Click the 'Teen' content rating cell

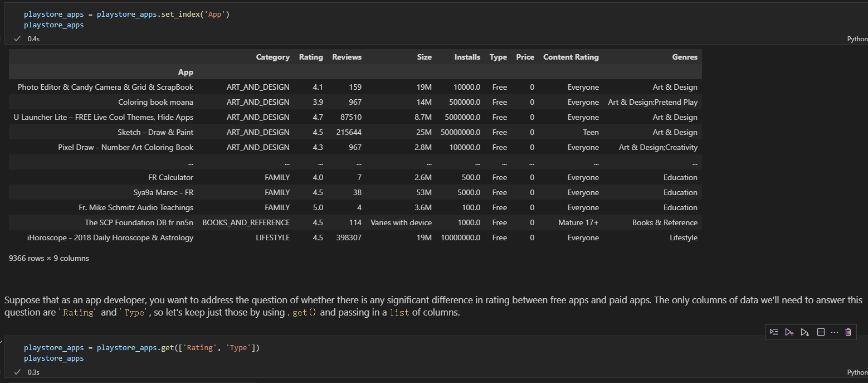(x=591, y=132)
